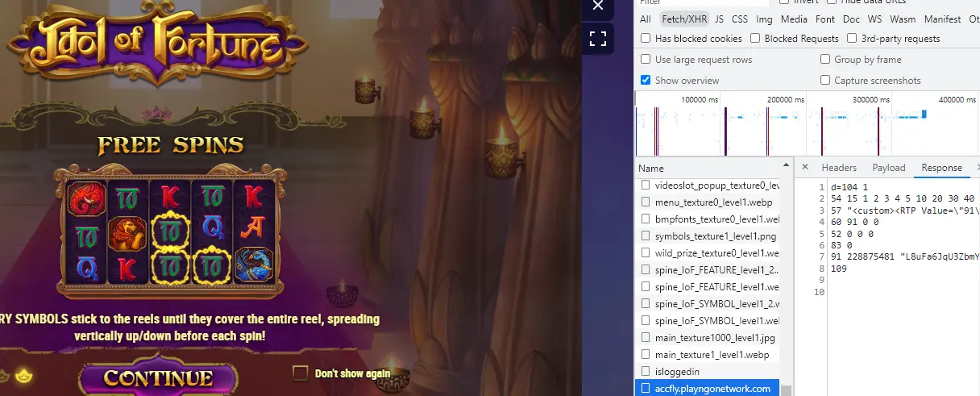This screenshot has height=396, width=980.
Task: Tick the checkbox beside isloggedin request
Action: (645, 372)
